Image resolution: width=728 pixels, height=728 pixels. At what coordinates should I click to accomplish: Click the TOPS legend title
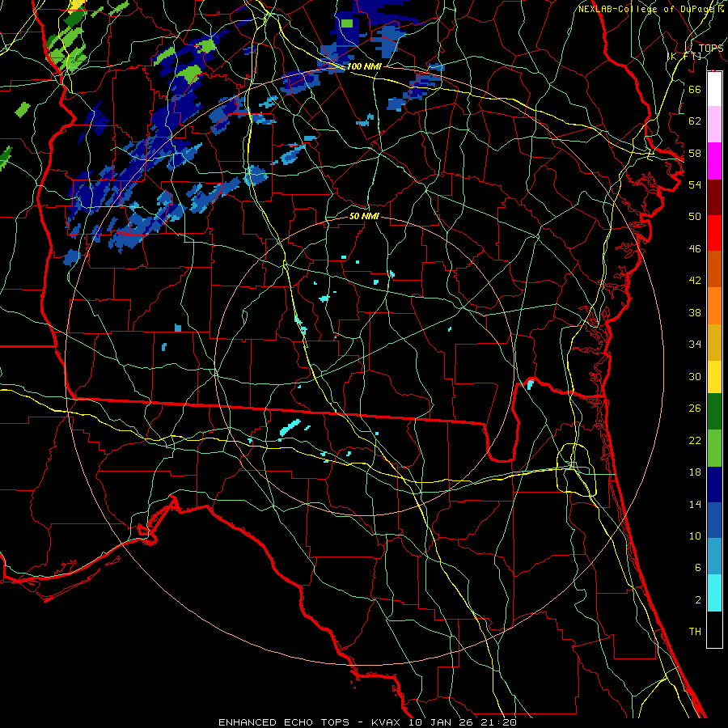[x=711, y=48]
